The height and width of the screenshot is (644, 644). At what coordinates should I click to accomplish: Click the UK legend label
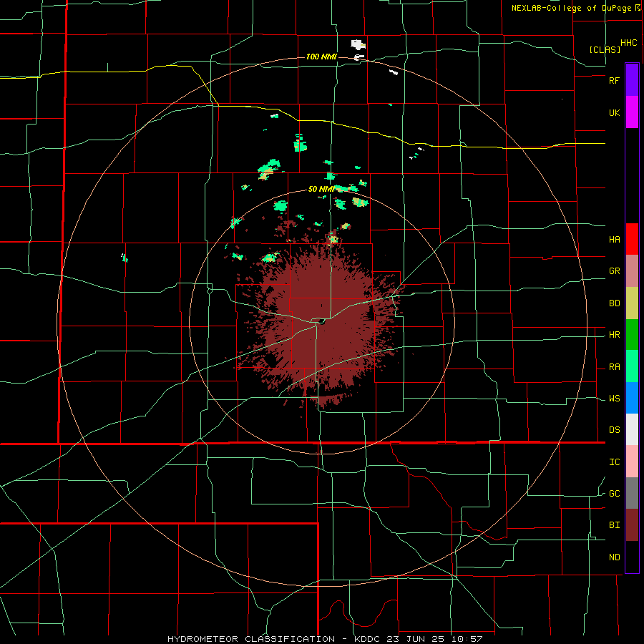click(614, 113)
